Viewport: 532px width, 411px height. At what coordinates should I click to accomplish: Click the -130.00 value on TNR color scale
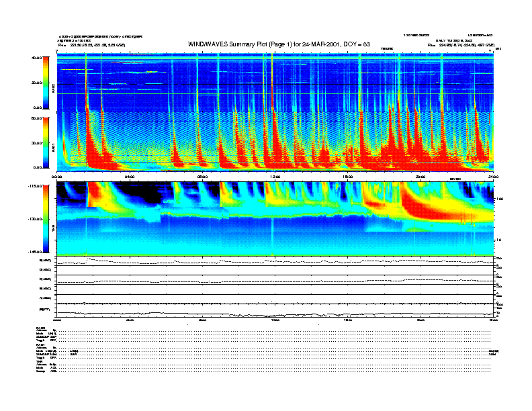(x=36, y=219)
